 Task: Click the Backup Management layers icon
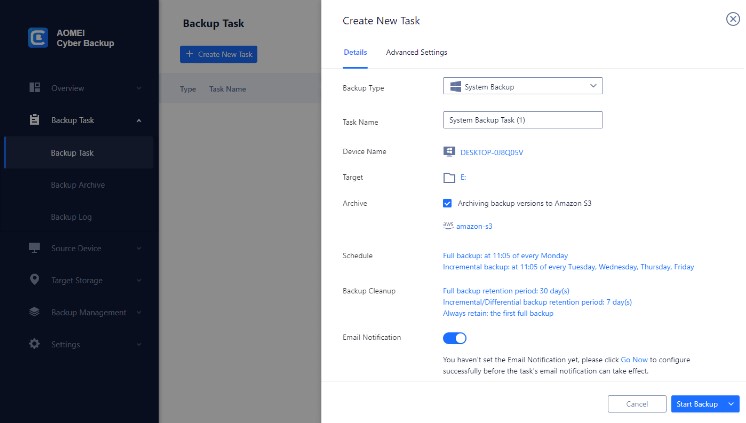click(x=34, y=312)
